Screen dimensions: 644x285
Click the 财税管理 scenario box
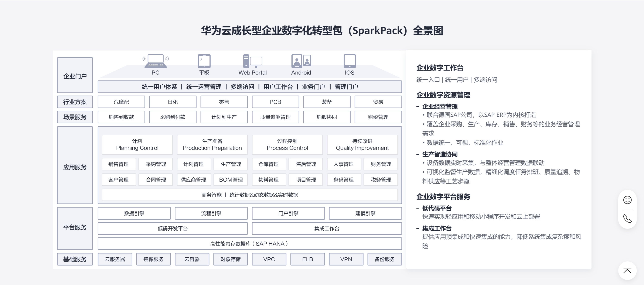pyautogui.click(x=378, y=117)
